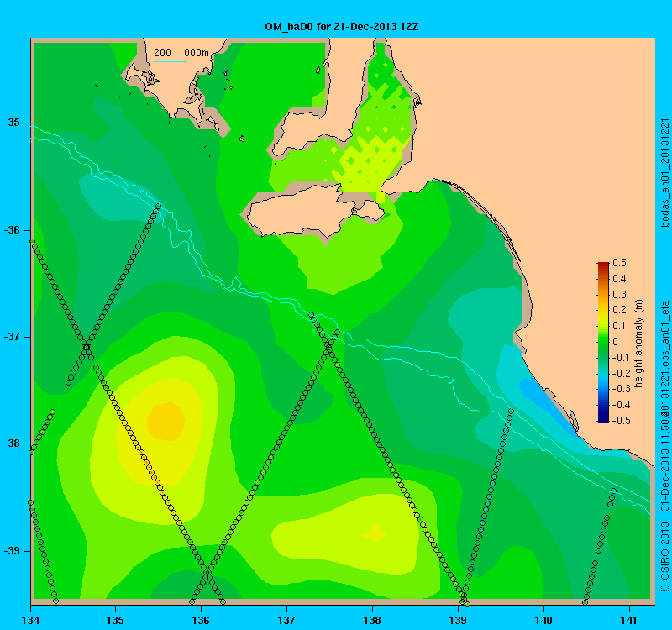
Task: Click the colorbar value 0.4
Action: pos(619,279)
